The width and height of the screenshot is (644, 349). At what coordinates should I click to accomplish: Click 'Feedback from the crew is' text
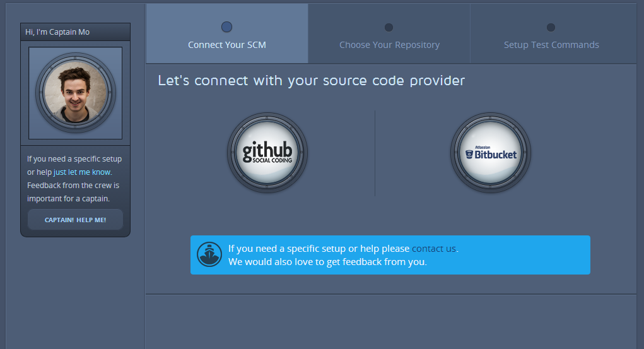[73, 186]
